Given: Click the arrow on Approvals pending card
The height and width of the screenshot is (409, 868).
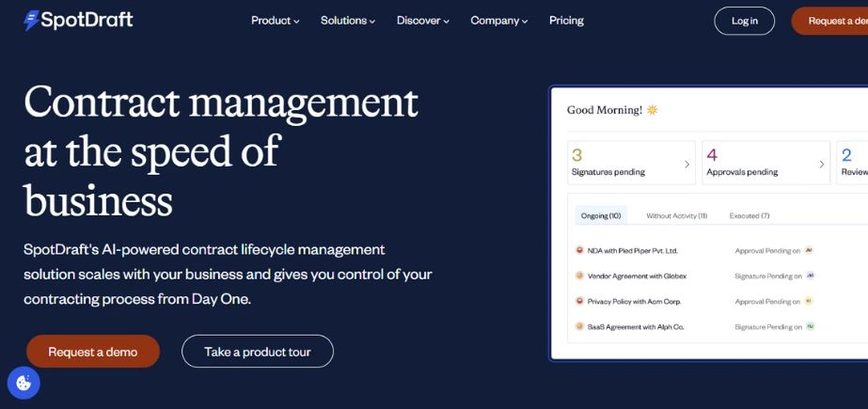Looking at the screenshot, I should (822, 164).
